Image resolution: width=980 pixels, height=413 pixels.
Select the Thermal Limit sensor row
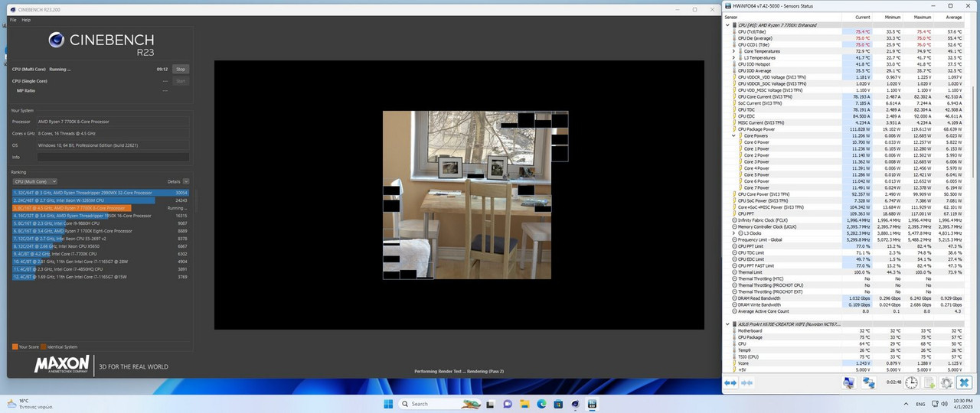coord(844,272)
